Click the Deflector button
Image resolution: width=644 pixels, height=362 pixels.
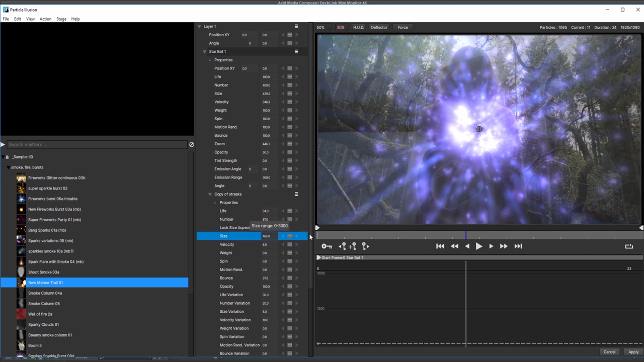coord(379,28)
